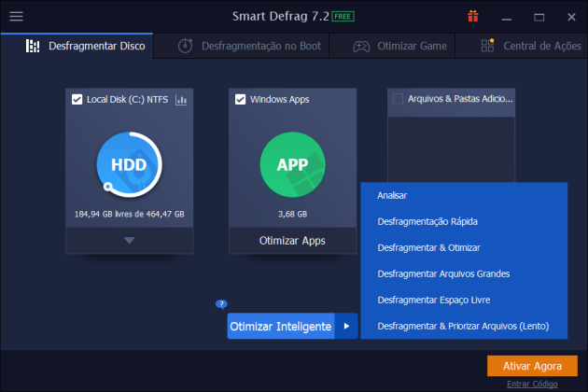Select Desfragmentação Rápida menu entry

464,222
